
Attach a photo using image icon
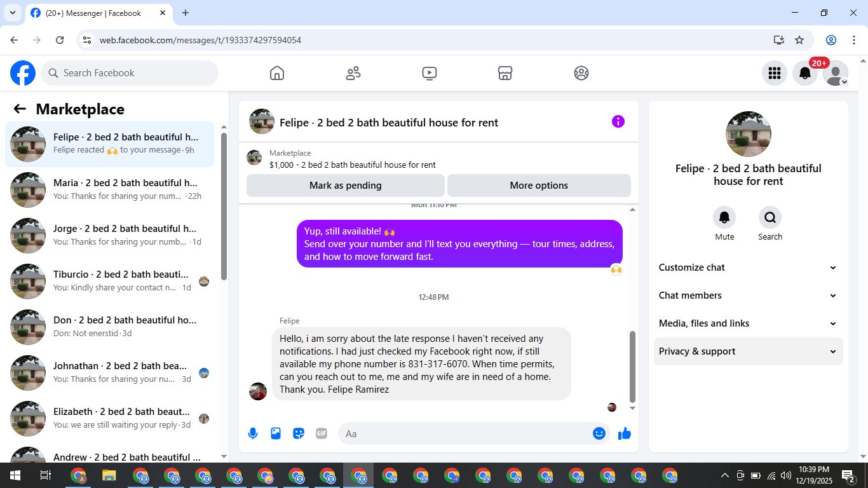[276, 433]
